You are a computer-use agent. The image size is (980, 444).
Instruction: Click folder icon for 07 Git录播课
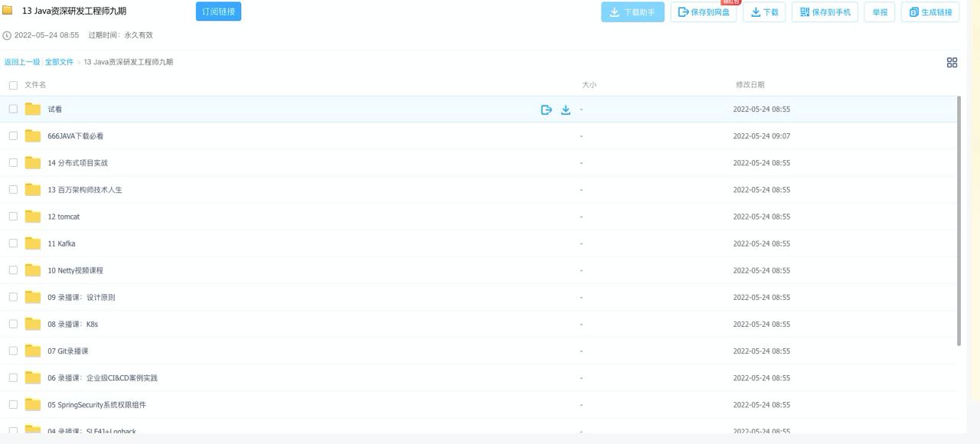(33, 351)
